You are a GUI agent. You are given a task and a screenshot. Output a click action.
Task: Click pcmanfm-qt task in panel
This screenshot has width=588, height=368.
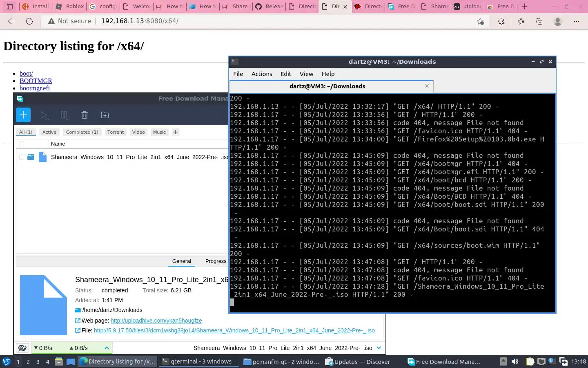[281, 361]
